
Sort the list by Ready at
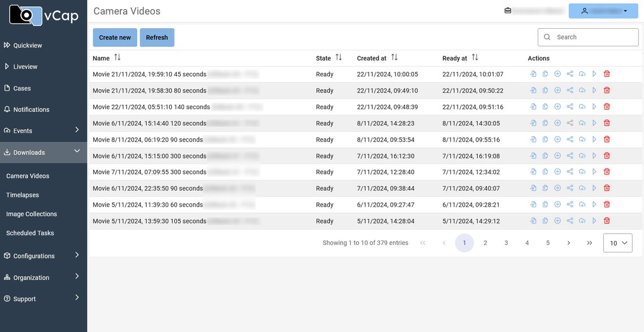475,58
